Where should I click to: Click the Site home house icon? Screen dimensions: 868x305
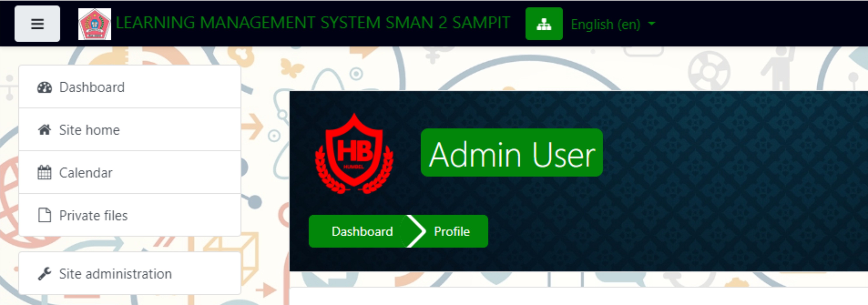45,130
